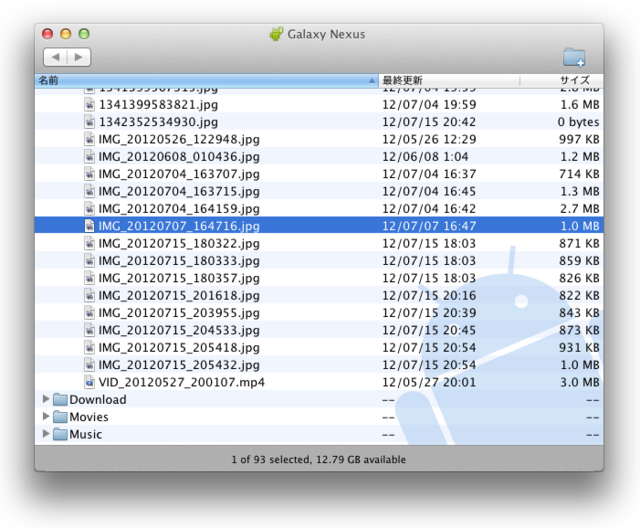The image size is (640, 528).
Task: Select file name IMG_20120715_205418.jpg
Action: click(179, 348)
